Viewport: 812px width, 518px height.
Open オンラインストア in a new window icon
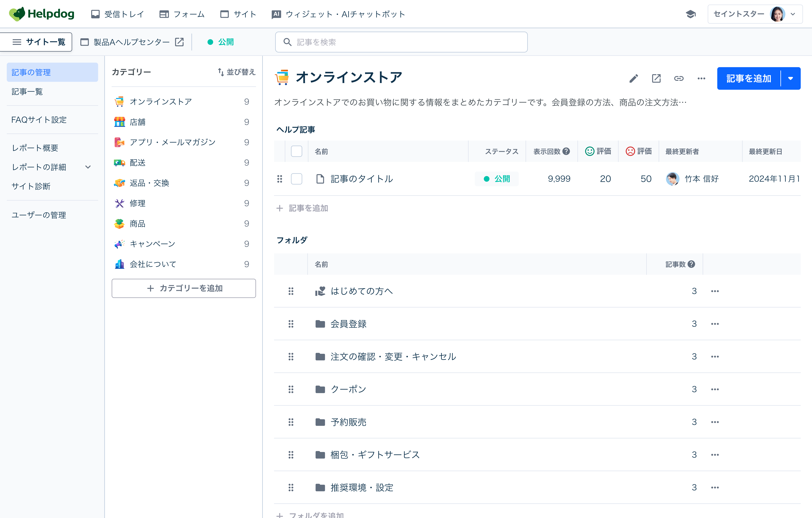click(656, 78)
